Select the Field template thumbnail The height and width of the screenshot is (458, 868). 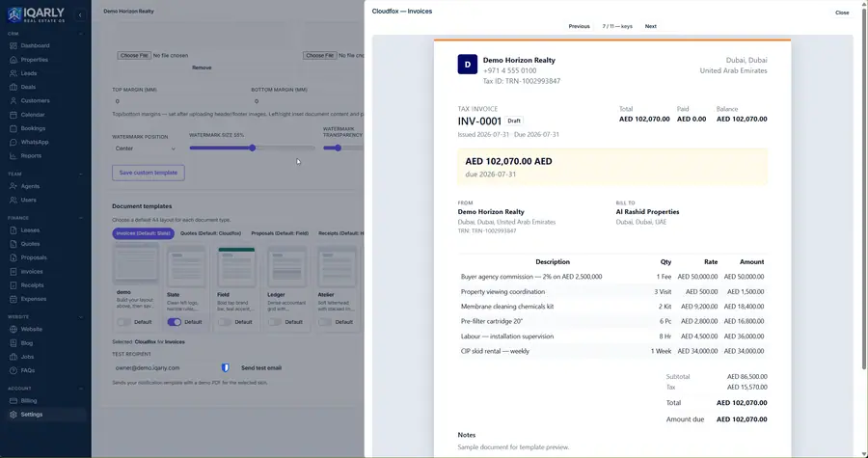pos(237,267)
